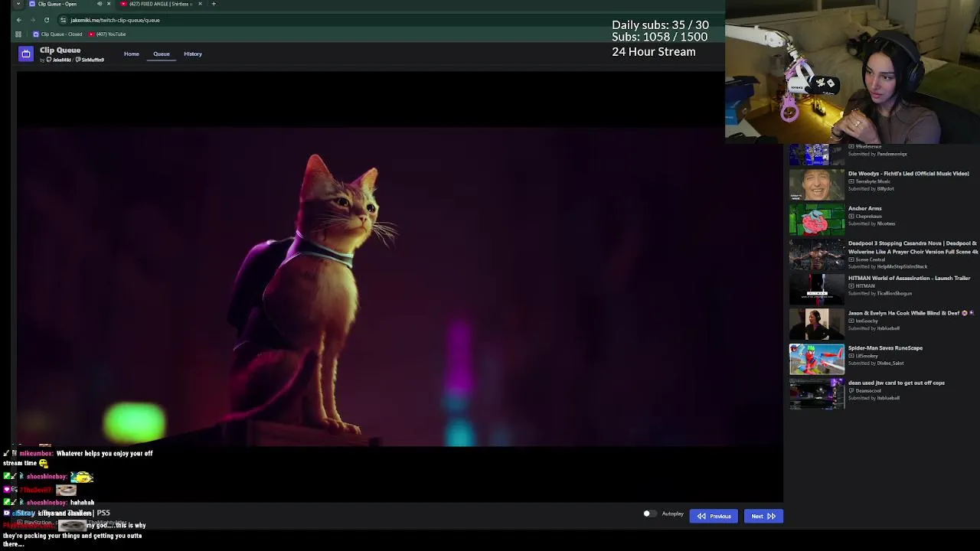980x551 pixels.
Task: Click the 'Anchor Arms' clip title
Action: 864,208
